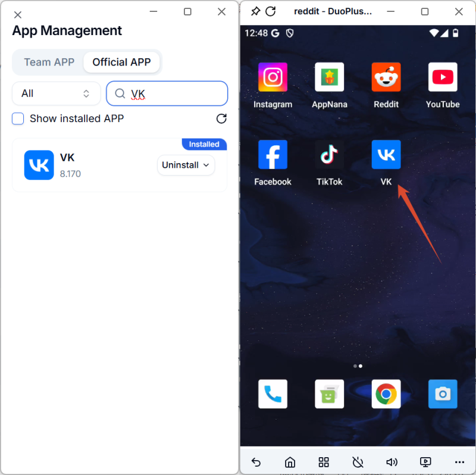Click the refresh app list button
Viewport: 476px width, 475px height.
click(x=221, y=118)
